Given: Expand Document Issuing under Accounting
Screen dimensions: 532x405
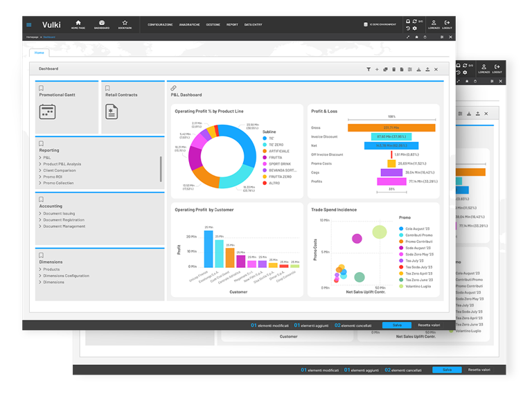Looking at the screenshot, I should tap(59, 214).
